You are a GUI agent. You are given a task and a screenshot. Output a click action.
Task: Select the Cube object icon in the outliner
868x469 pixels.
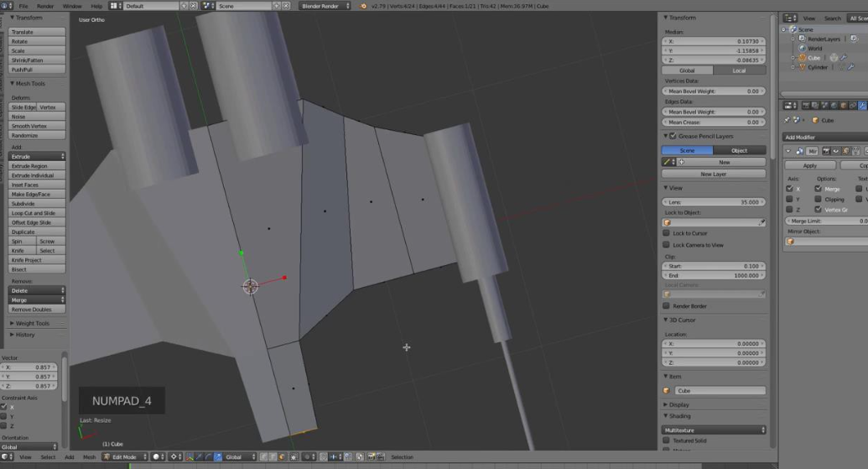point(802,58)
